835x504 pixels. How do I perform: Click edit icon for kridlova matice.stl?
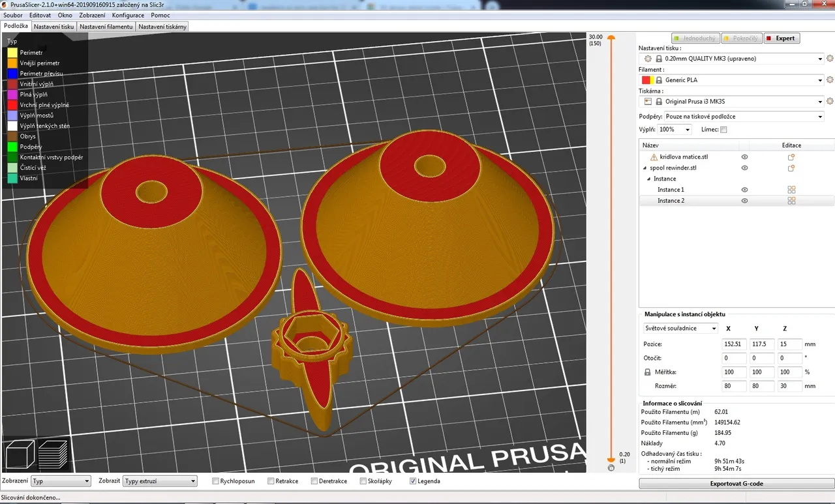pyautogui.click(x=791, y=157)
